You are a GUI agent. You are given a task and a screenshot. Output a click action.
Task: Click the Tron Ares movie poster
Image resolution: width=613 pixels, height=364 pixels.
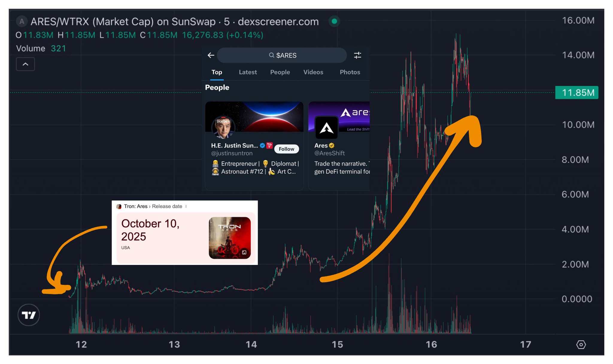(x=230, y=238)
